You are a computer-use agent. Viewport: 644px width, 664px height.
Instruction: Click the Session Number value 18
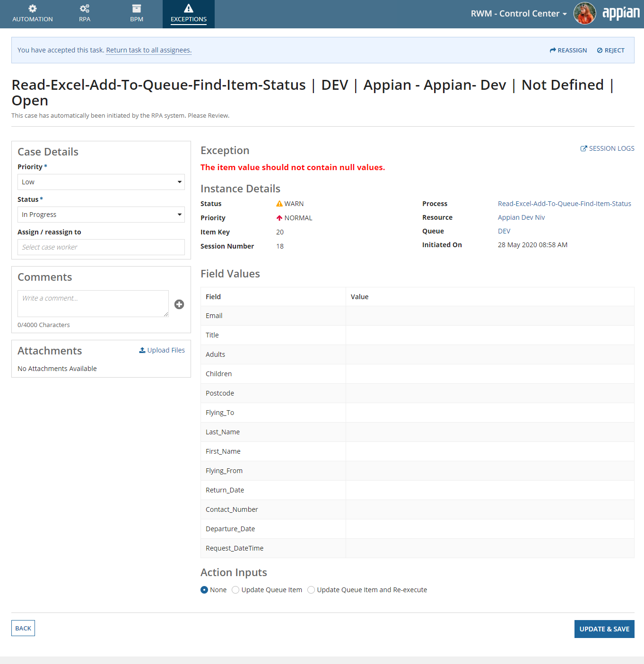(x=280, y=246)
